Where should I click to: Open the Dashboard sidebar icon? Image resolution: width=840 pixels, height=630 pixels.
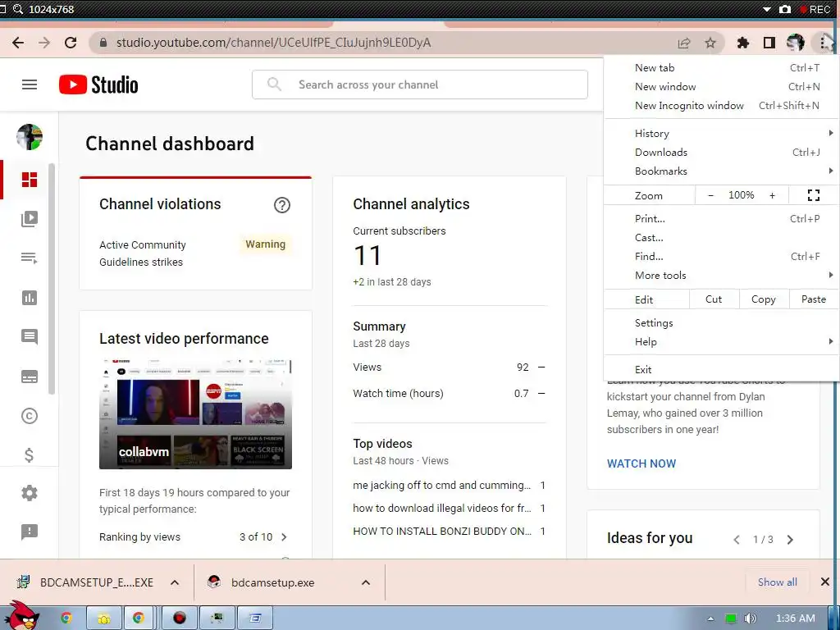[x=30, y=180]
